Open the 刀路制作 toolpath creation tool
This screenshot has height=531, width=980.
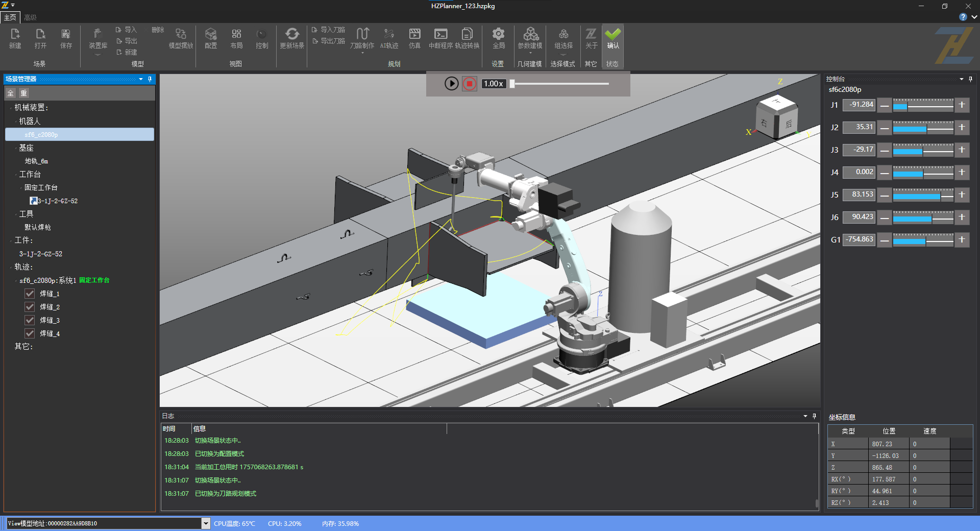[x=362, y=38]
